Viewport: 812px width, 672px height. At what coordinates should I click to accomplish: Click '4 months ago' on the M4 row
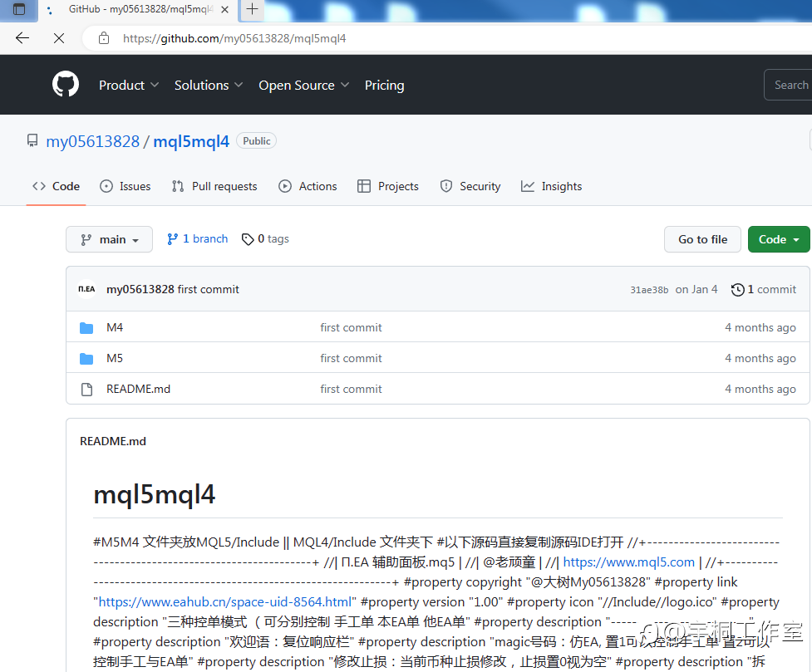(x=760, y=327)
